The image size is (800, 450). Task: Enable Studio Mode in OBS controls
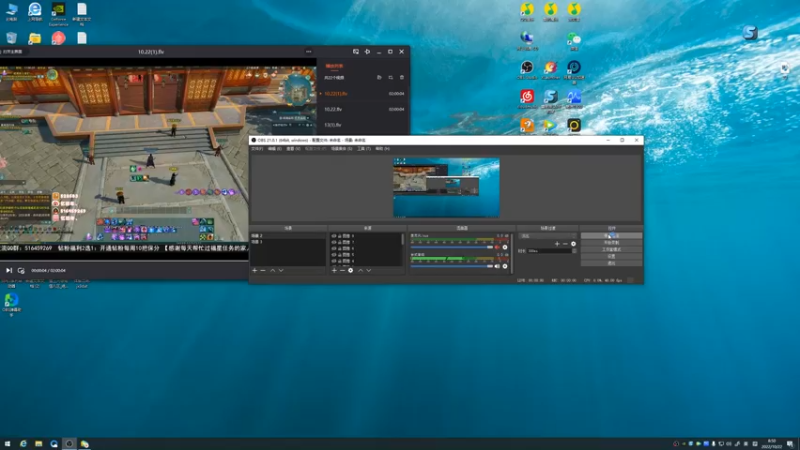coord(611,249)
